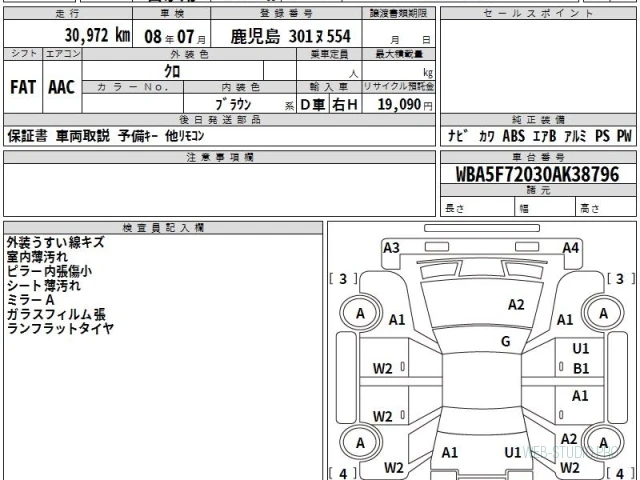Select カラーNo. header cell

click(133, 87)
